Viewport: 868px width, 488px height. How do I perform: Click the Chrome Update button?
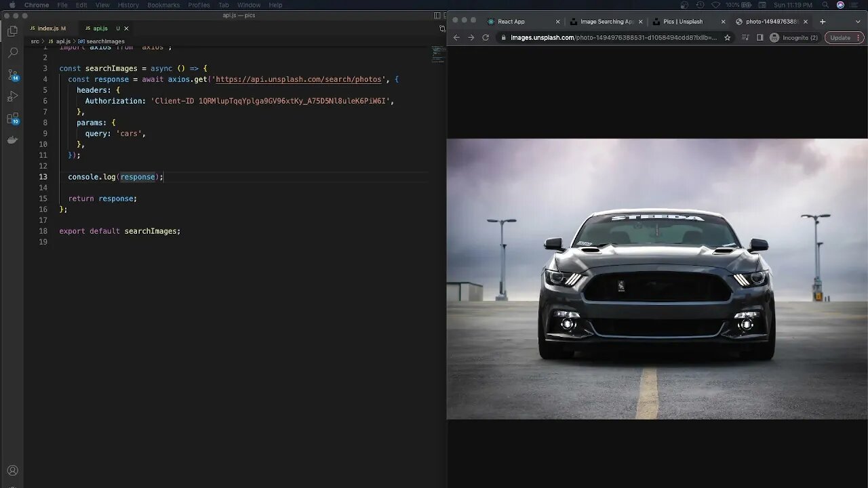pos(845,37)
